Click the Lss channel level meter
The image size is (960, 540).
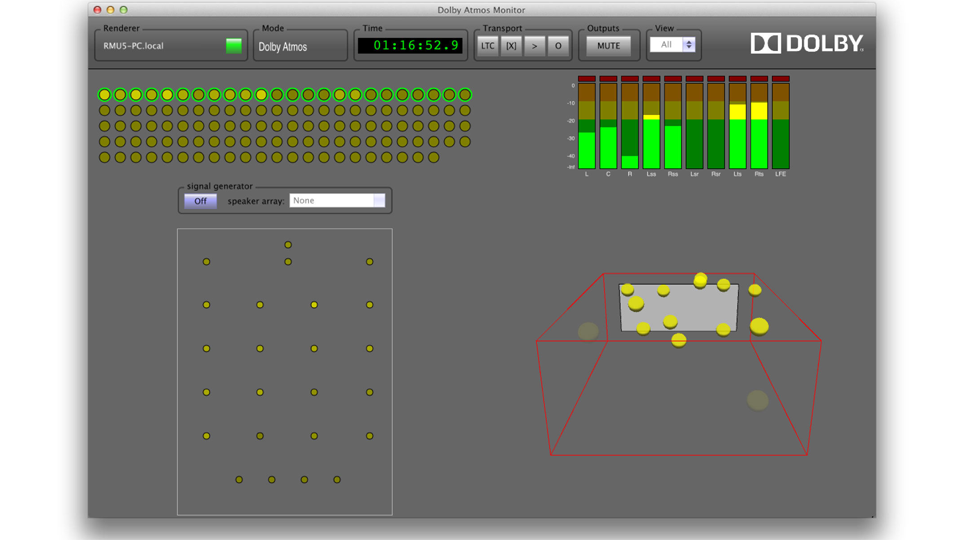(x=651, y=126)
